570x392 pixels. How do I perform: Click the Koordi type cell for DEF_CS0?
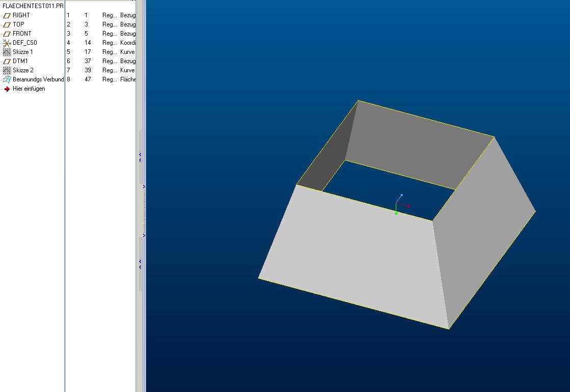[127, 42]
